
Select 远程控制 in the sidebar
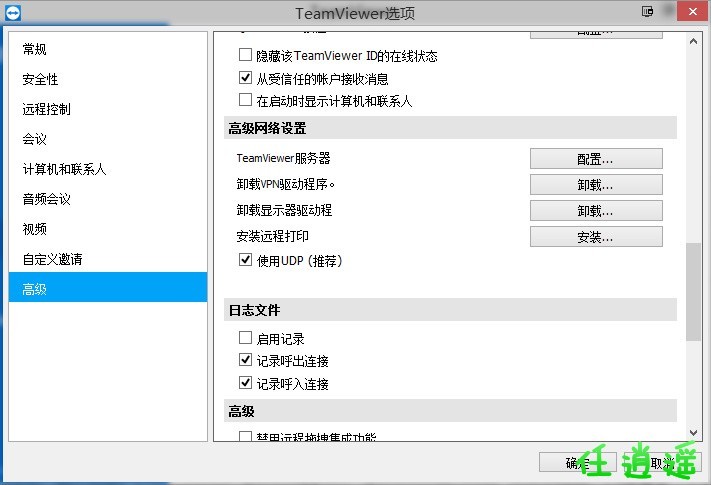click(108, 109)
